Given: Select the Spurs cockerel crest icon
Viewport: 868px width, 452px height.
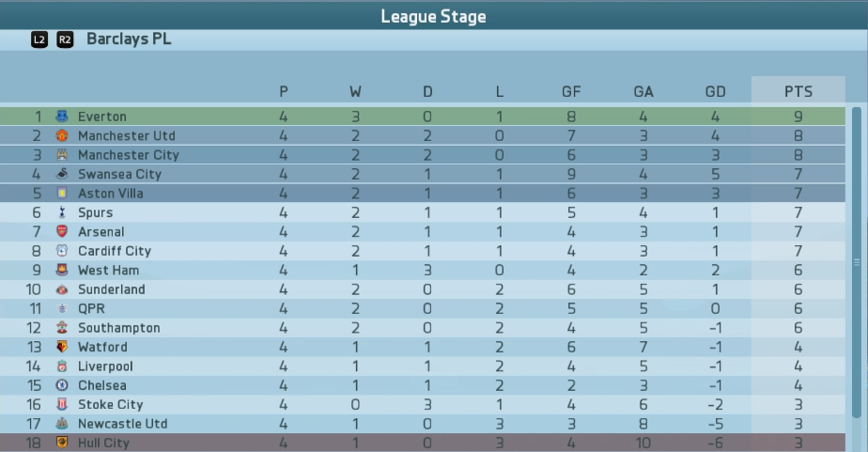Looking at the screenshot, I should tap(61, 212).
